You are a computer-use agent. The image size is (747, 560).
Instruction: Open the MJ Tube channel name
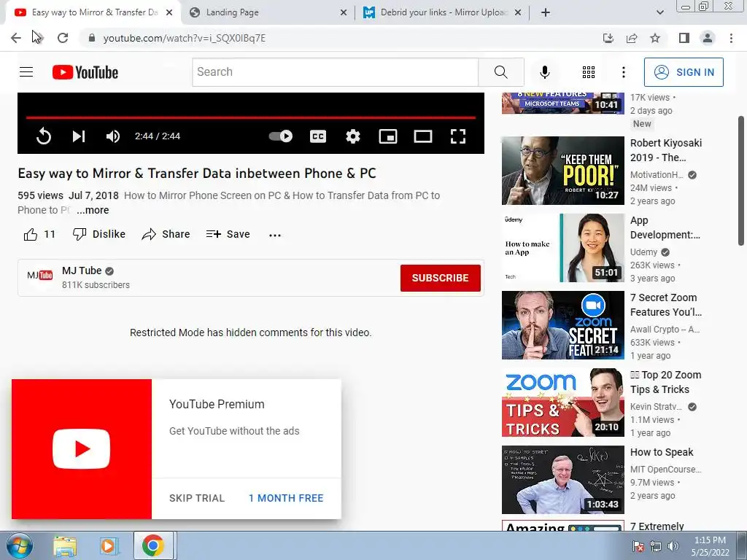pyautogui.click(x=82, y=271)
